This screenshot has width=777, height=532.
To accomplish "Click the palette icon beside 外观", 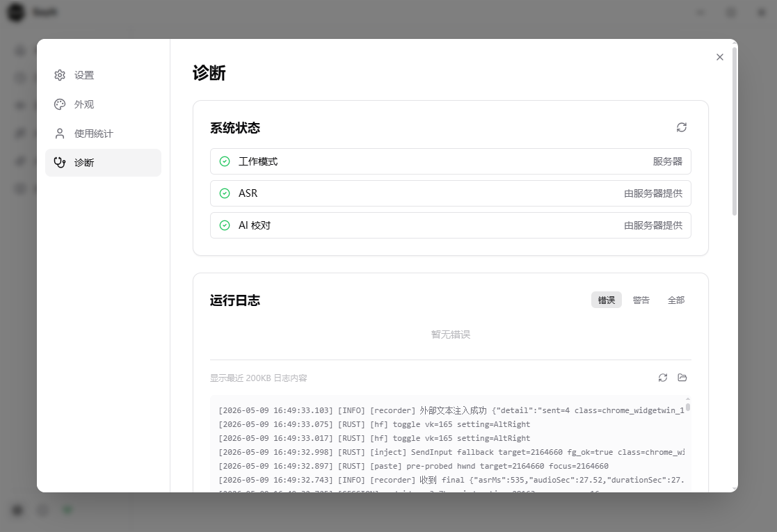I will coord(60,104).
